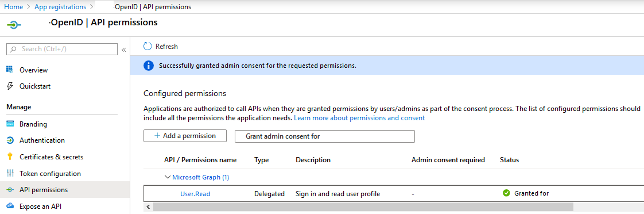Click the Successfully granted admin consent message
This screenshot has height=214, width=644.
(x=258, y=66)
